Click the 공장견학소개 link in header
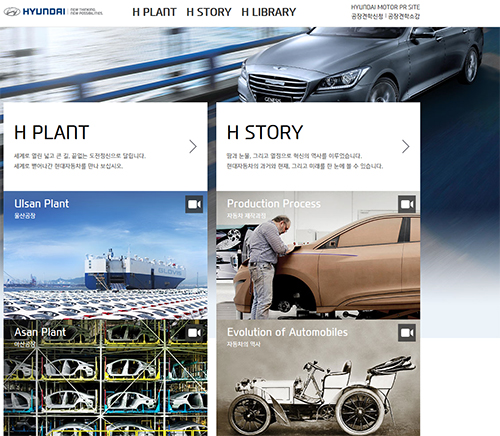The height and width of the screenshot is (436, 500). [x=404, y=16]
